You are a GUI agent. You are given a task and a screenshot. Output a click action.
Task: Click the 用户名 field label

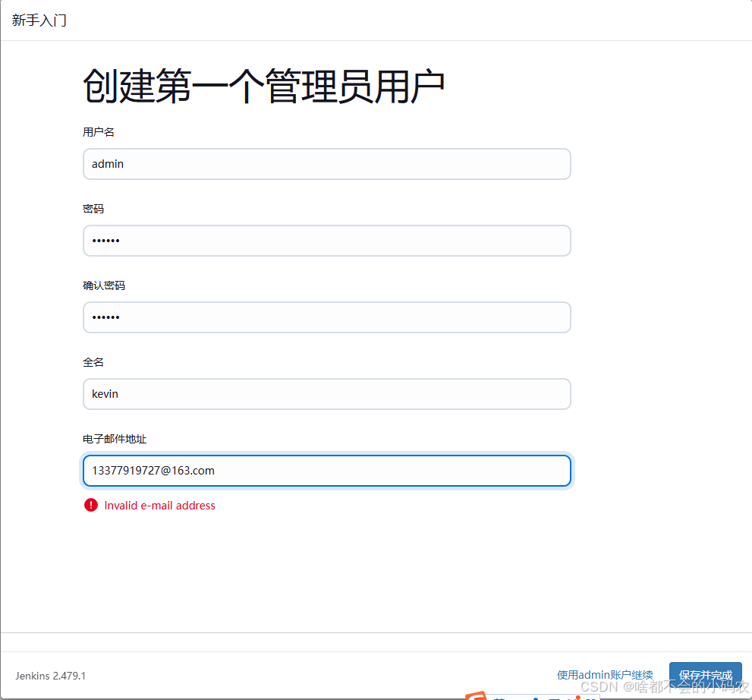click(97, 131)
